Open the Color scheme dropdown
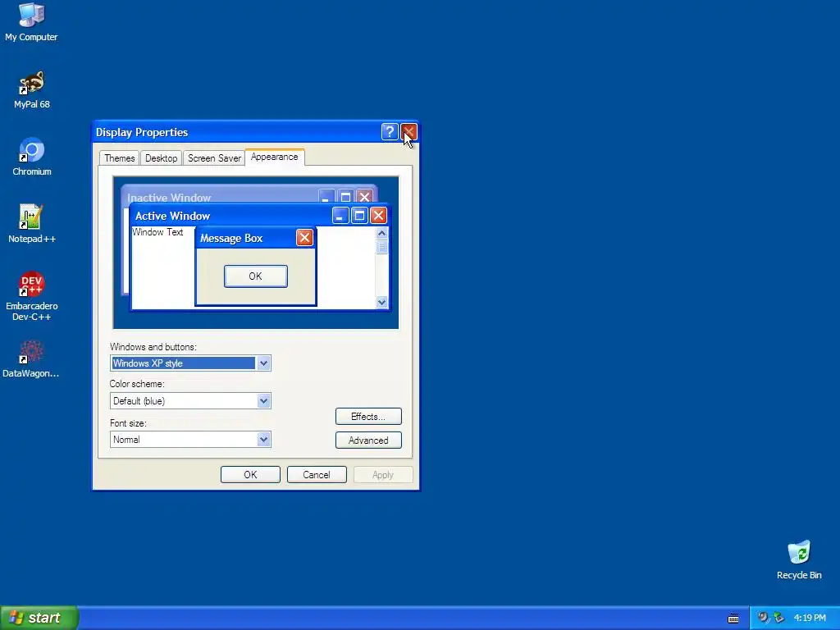The image size is (840, 630). tap(263, 400)
